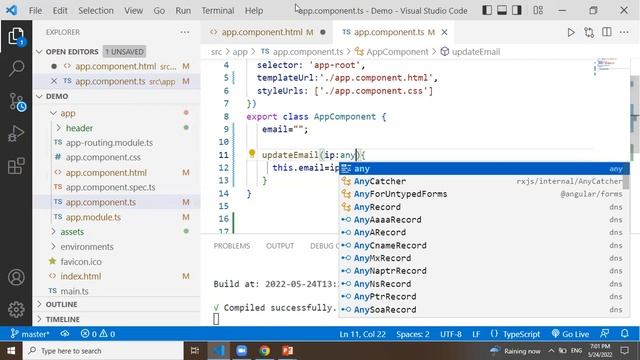The height and width of the screenshot is (360, 640).
Task: Open the Selection menu
Action: [96, 11]
